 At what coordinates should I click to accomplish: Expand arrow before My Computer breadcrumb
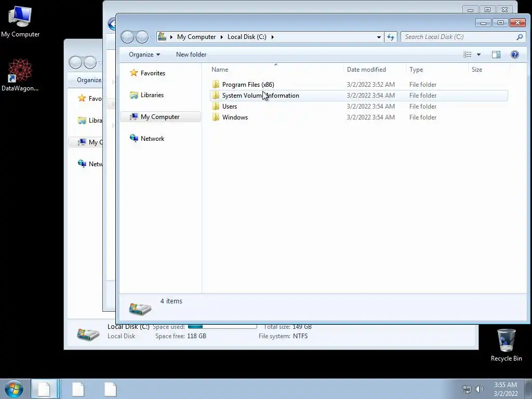coord(171,37)
